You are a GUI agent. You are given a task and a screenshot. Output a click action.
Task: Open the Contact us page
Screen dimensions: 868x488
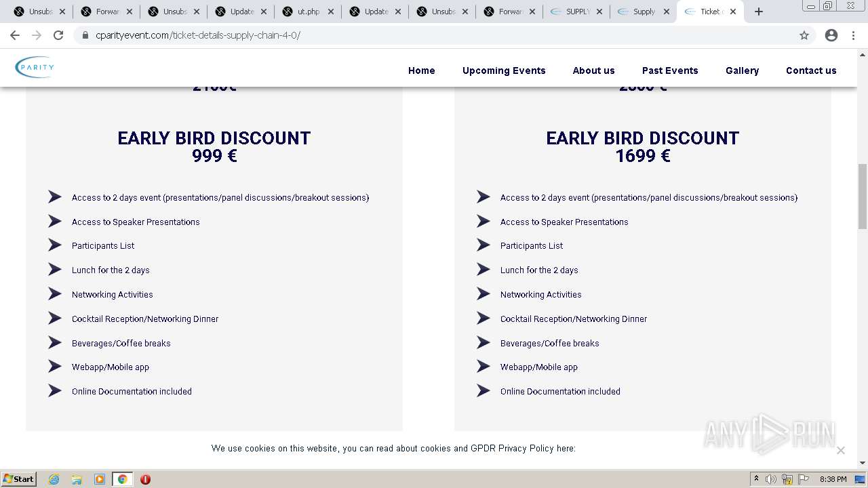[811, 70]
